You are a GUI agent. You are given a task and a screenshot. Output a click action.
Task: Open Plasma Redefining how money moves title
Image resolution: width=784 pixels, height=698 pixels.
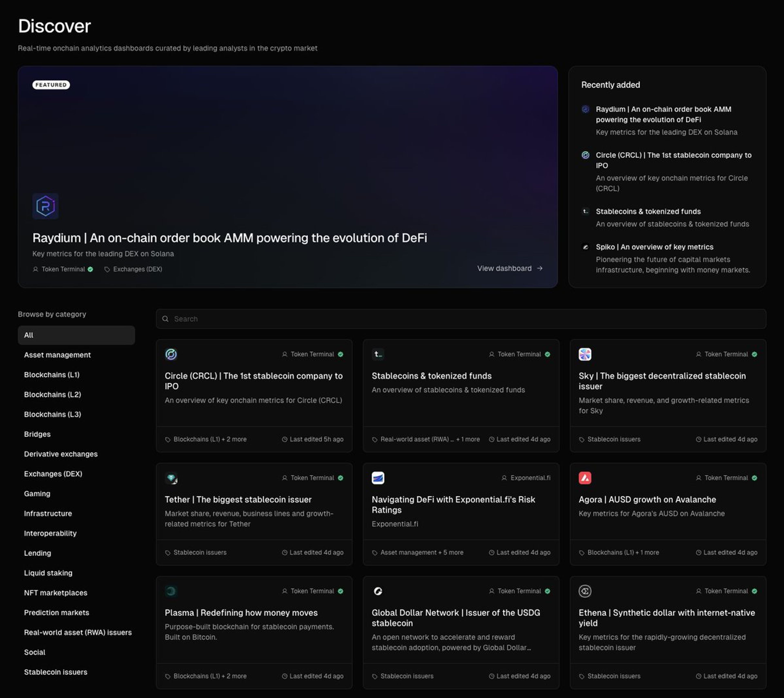coord(241,613)
